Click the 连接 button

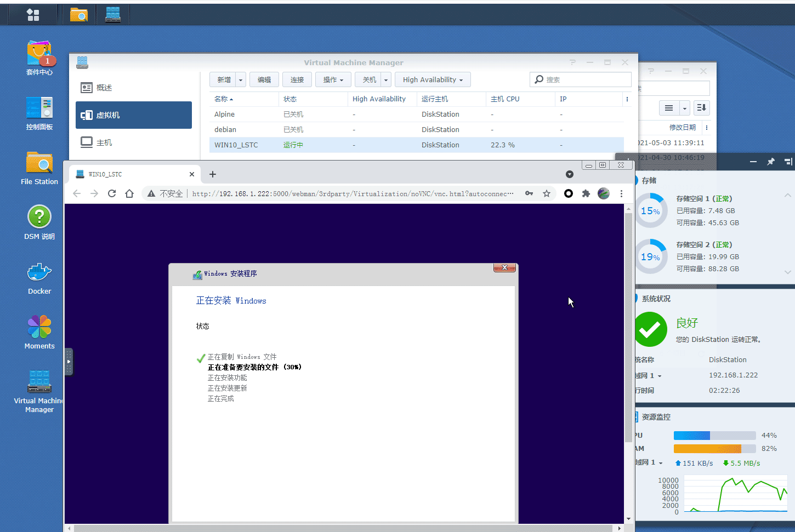coord(297,80)
